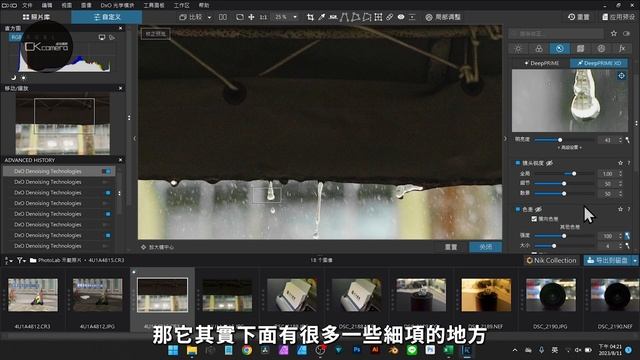
Task: Select thumbnail 4U1A4812.CR3
Action: pos(33,295)
